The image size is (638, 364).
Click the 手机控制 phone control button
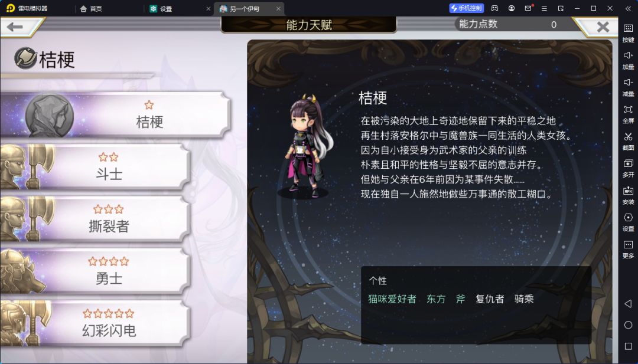[x=466, y=8]
